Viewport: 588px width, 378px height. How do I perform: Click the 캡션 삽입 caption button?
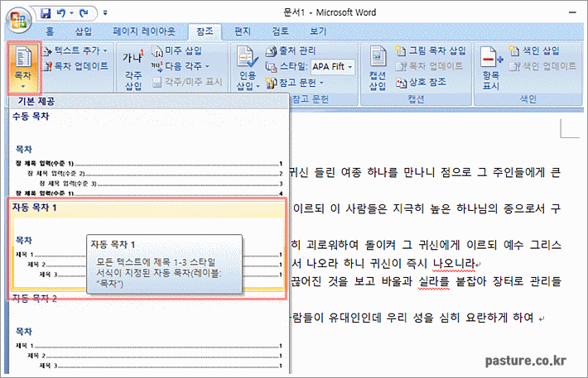click(378, 69)
